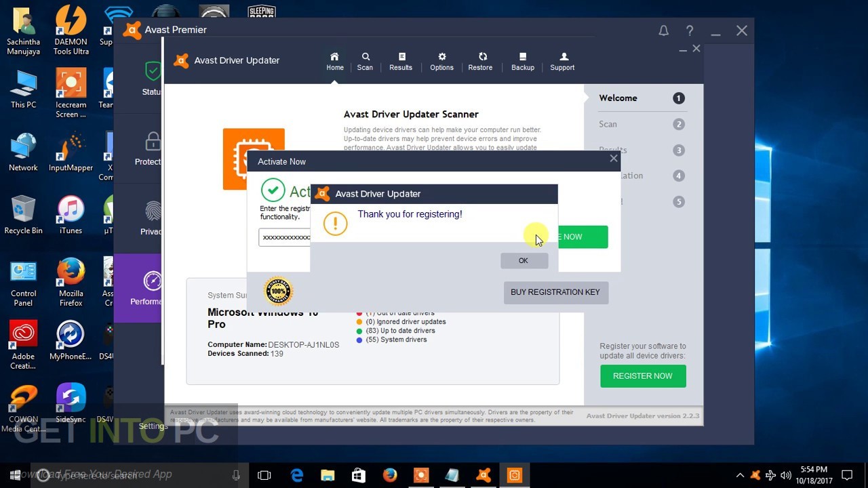Click the Avast tray icon in system tray
The image size is (868, 488).
pyautogui.click(x=755, y=475)
